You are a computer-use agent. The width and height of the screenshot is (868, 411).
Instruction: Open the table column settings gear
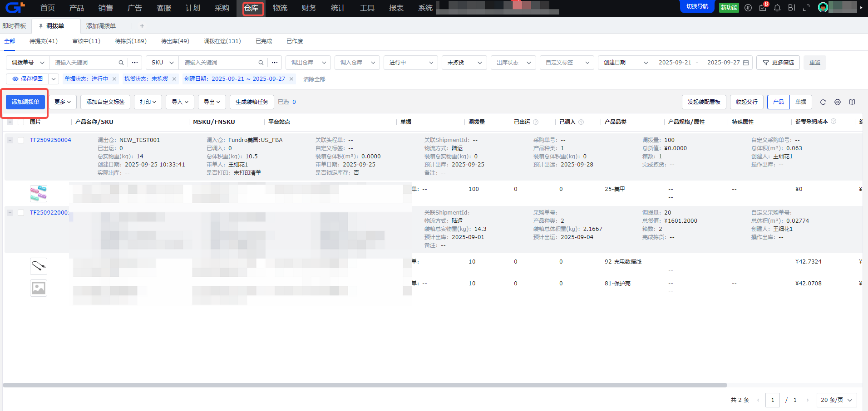point(838,102)
